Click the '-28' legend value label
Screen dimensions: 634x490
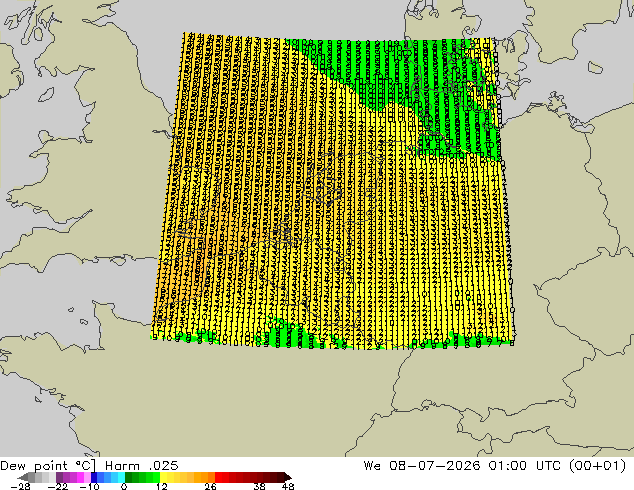(20, 486)
